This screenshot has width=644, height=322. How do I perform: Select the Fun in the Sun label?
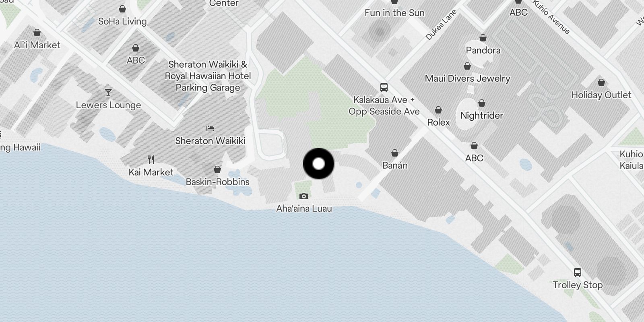394,13
